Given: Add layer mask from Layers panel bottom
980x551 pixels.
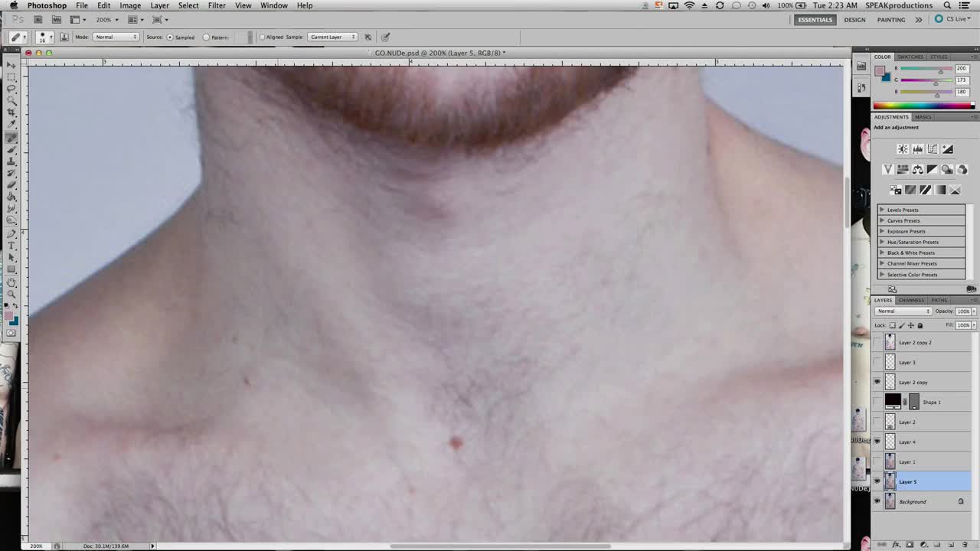Looking at the screenshot, I should coord(910,545).
